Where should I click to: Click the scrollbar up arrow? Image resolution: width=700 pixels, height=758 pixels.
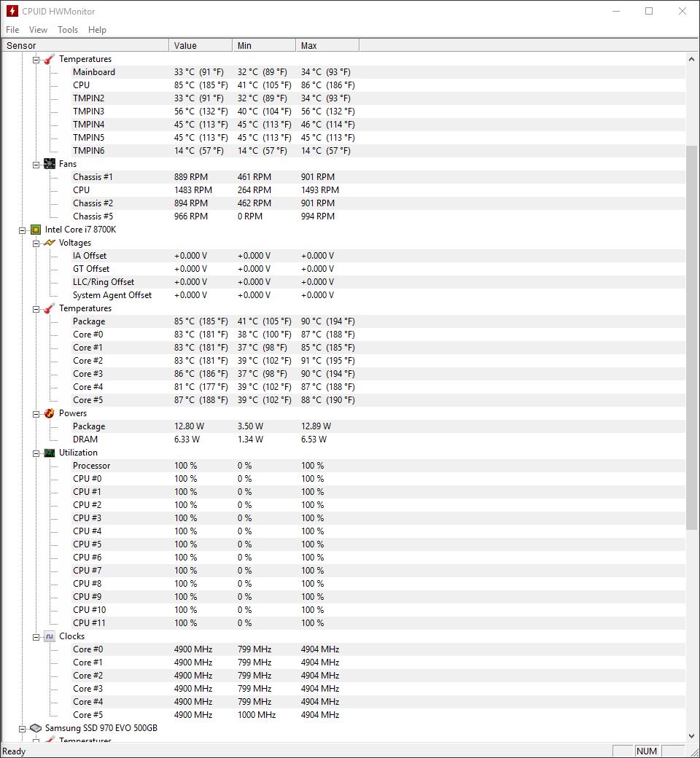(691, 59)
